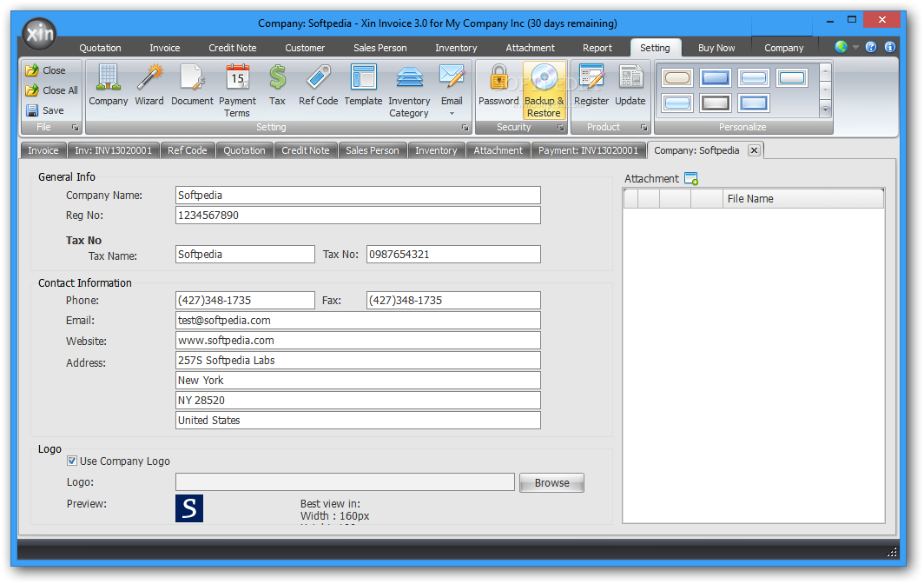Expand the Personalize style gallery
Screen dimensions: 924x584
[826, 109]
